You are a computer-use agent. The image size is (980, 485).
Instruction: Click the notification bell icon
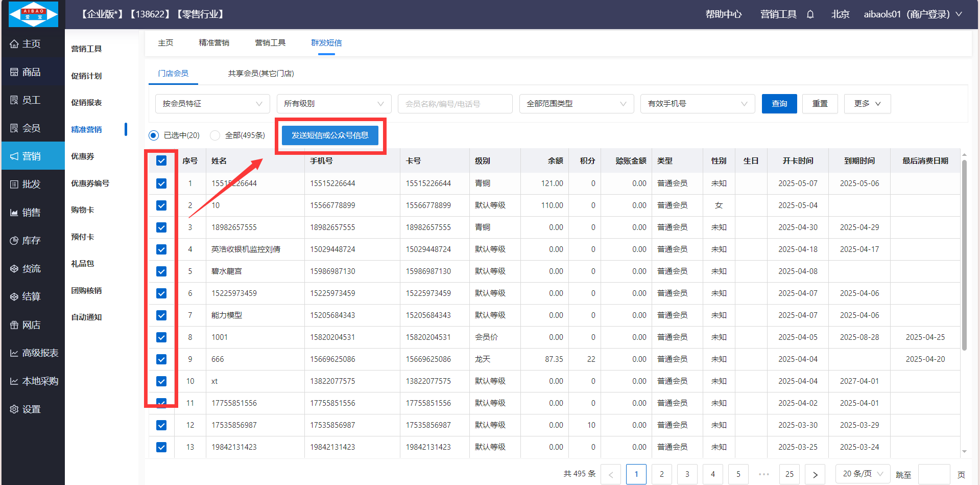810,14
